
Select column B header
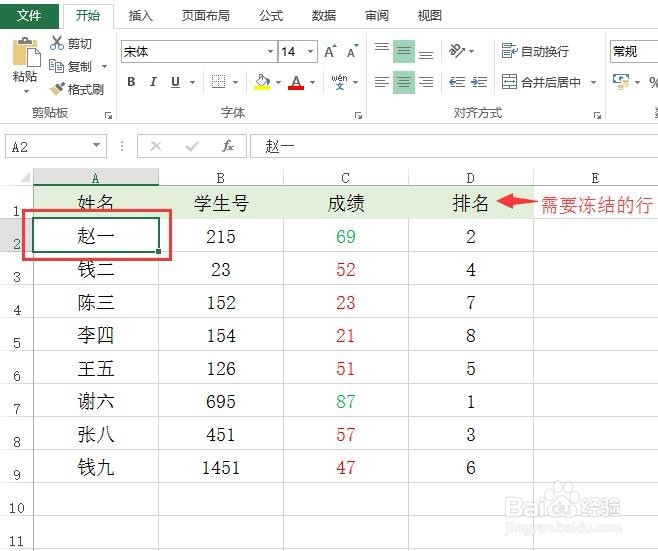[221, 178]
